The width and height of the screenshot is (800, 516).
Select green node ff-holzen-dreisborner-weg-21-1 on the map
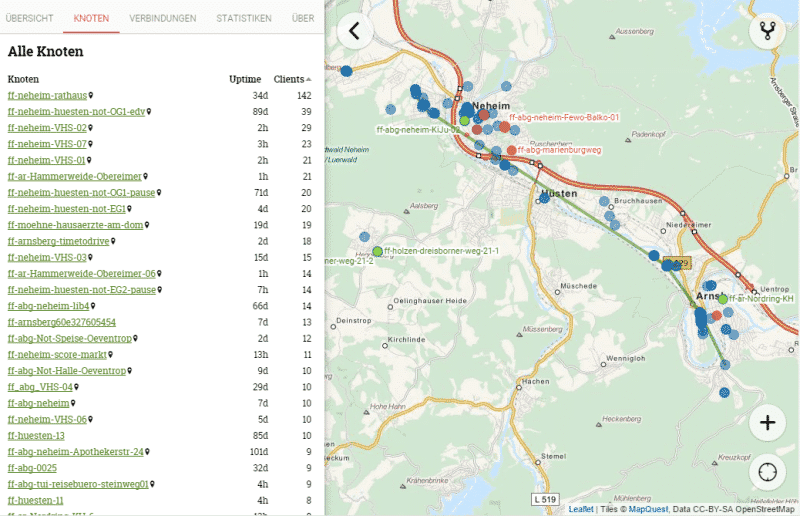click(x=377, y=251)
